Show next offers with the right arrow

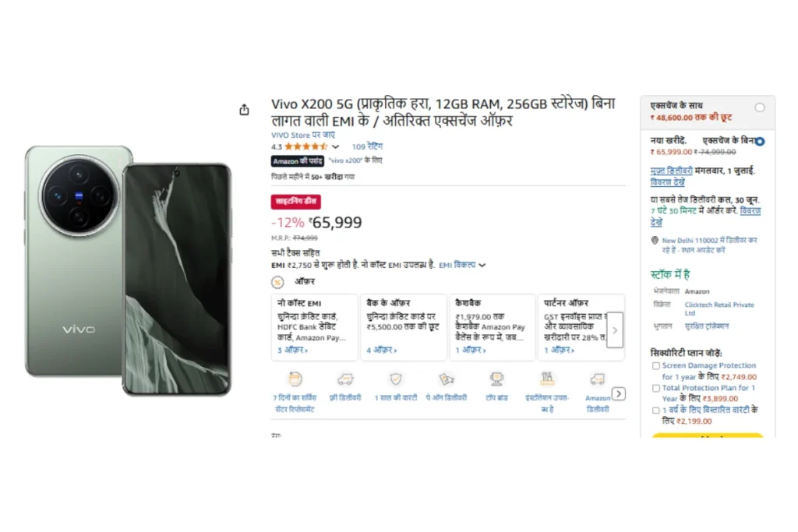pos(615,330)
